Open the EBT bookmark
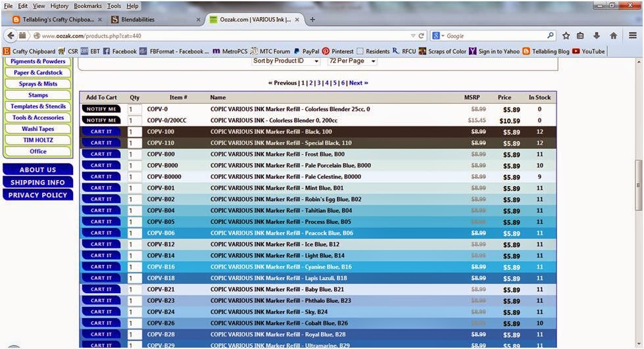The width and height of the screenshot is (644, 349). pyautogui.click(x=90, y=51)
